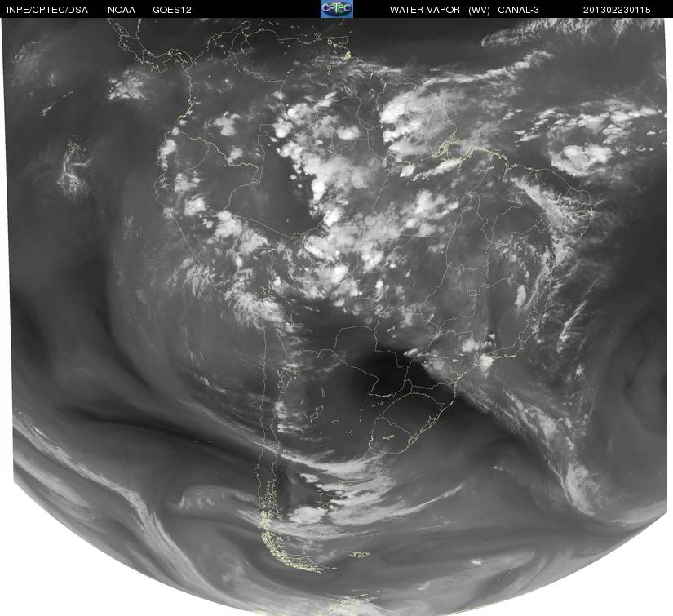
Task: Click the CANAL-3 channel label
Action: click(x=519, y=10)
